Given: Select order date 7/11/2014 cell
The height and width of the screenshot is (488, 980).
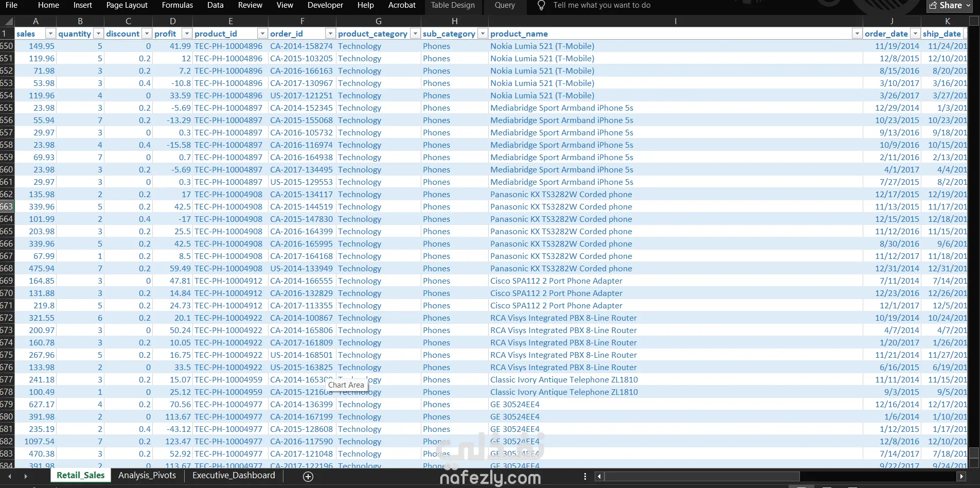Looking at the screenshot, I should 892,281.
